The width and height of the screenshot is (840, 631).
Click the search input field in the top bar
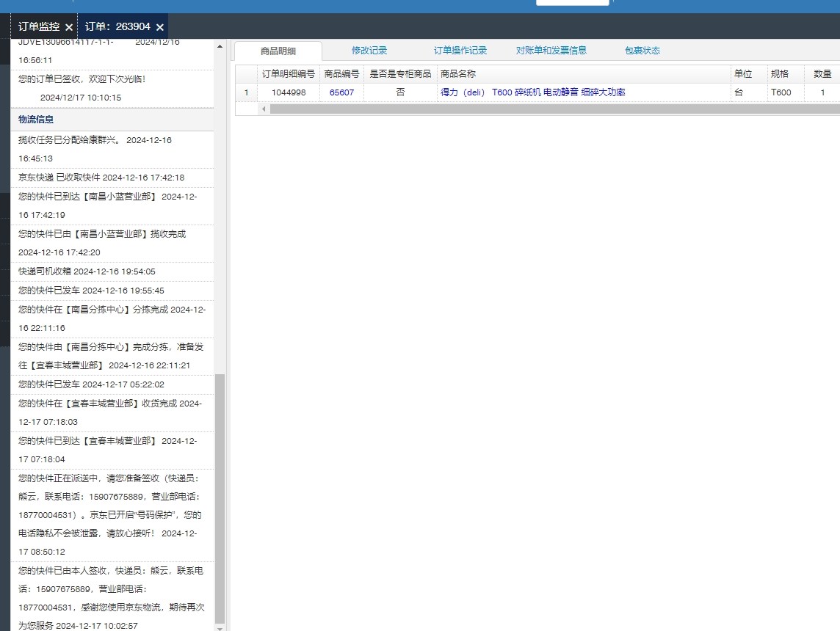573,2
